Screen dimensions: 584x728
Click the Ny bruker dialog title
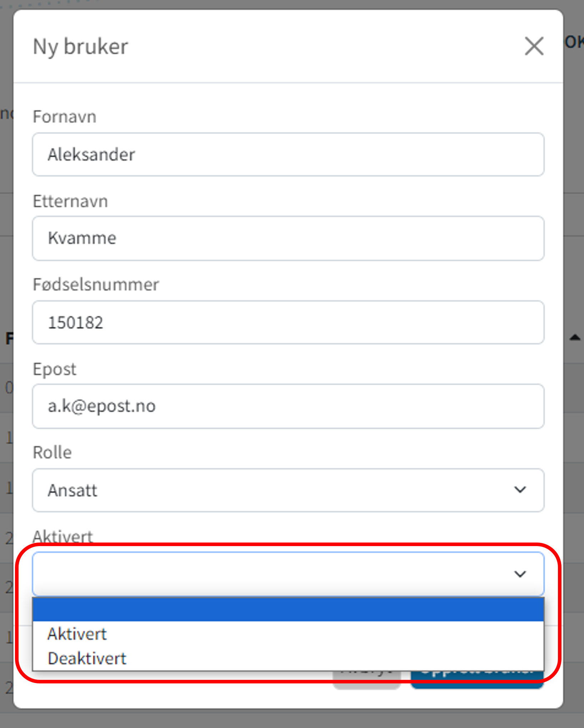80,47
